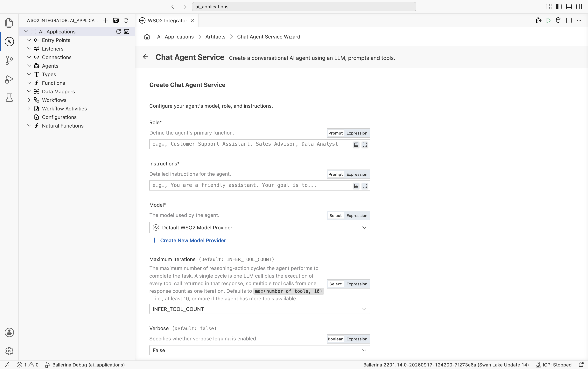This screenshot has width=588, height=369.
Task: Click ICP: Stopped in status bar
Action: (x=553, y=365)
